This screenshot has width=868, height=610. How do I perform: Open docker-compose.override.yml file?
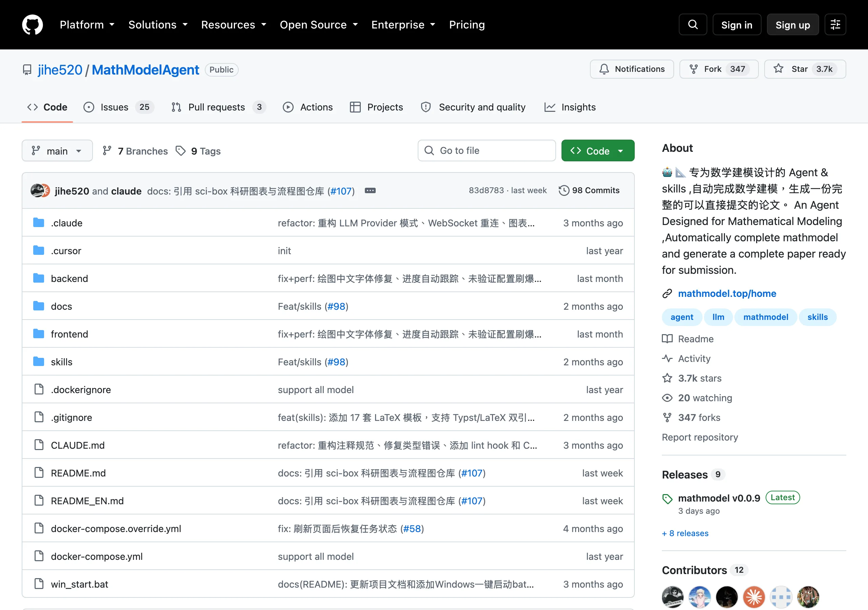pos(116,528)
